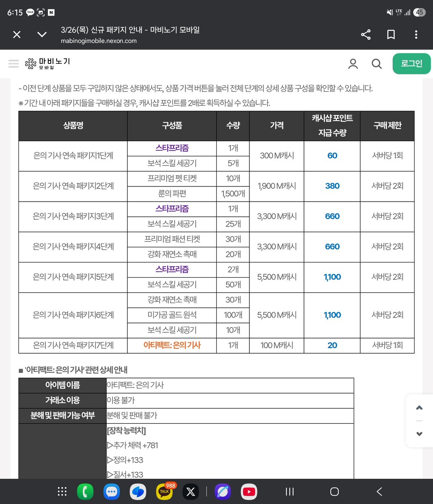
Task: Select 프리미엄 펫 티켓 cell
Action: (172, 178)
